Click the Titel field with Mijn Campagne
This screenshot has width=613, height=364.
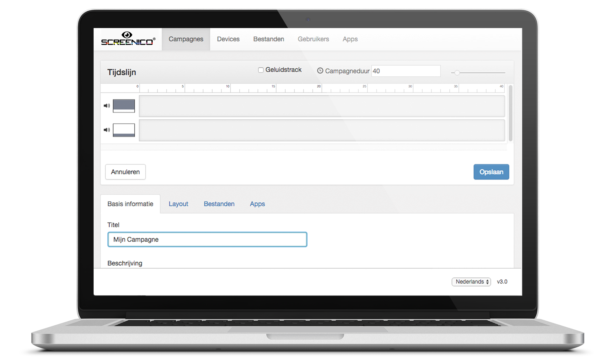(x=207, y=239)
